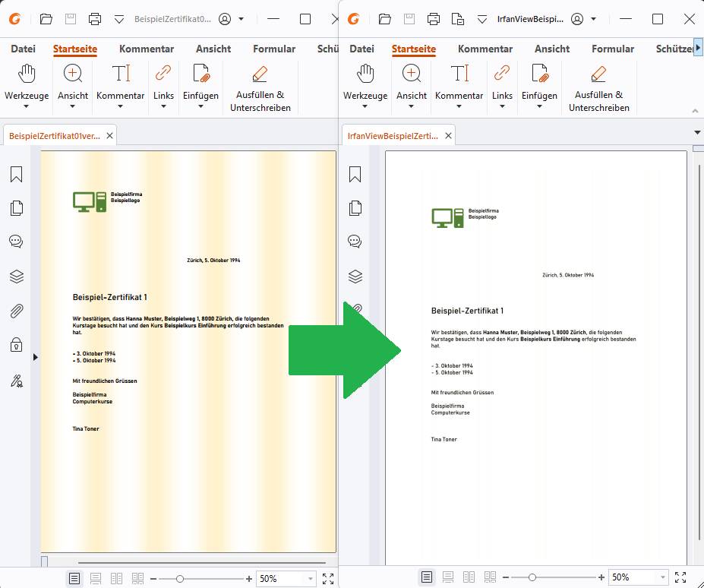This screenshot has width=704, height=588.
Task: Select Werkzeuge hand tool in right window
Action: pos(365,87)
